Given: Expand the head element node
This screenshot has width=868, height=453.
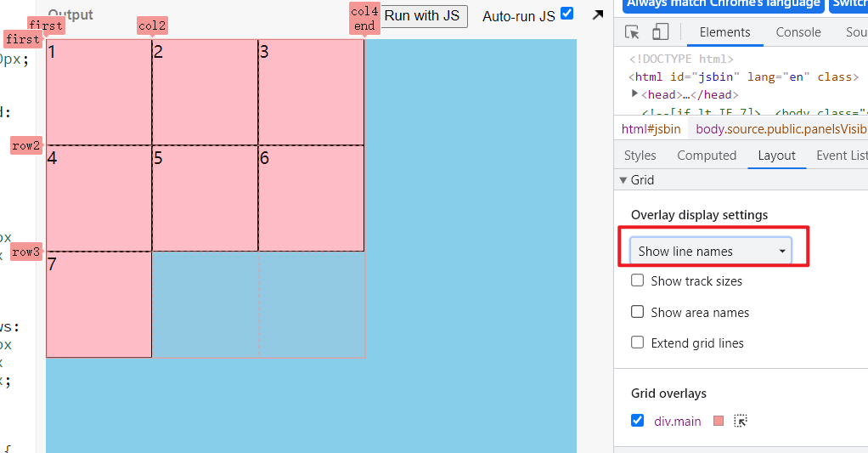Looking at the screenshot, I should tap(634, 93).
